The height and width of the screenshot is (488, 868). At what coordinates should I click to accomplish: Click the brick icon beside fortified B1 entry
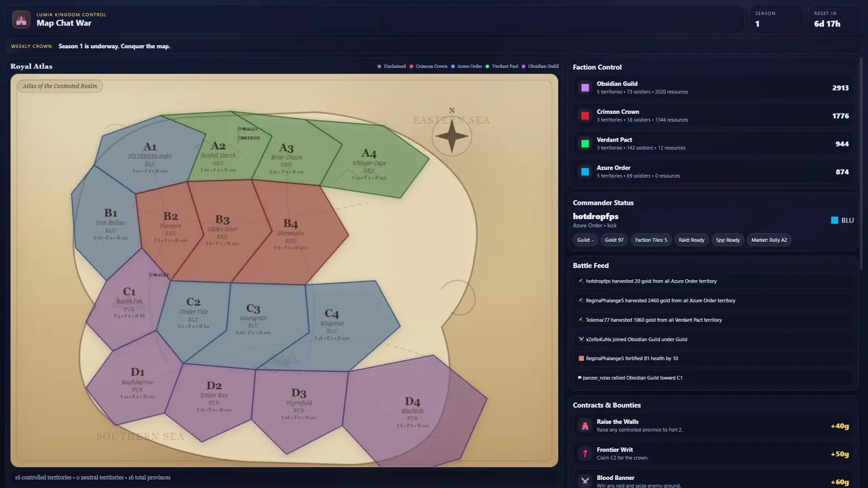(581, 359)
